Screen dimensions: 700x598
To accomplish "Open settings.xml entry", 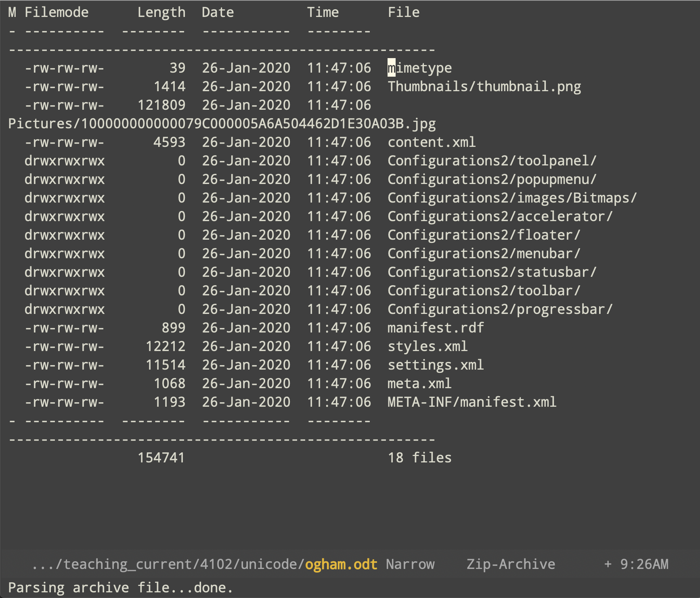I will 436,365.
